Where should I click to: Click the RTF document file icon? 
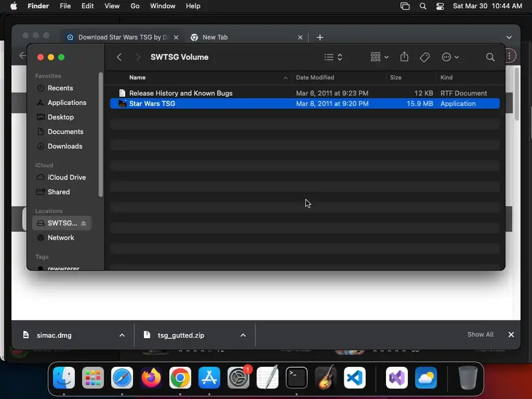[122, 93]
